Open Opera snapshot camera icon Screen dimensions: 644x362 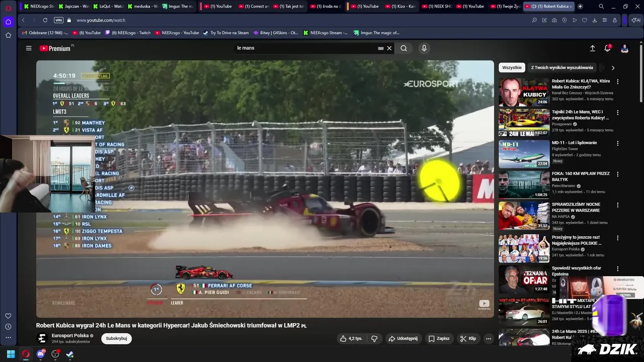[554, 20]
